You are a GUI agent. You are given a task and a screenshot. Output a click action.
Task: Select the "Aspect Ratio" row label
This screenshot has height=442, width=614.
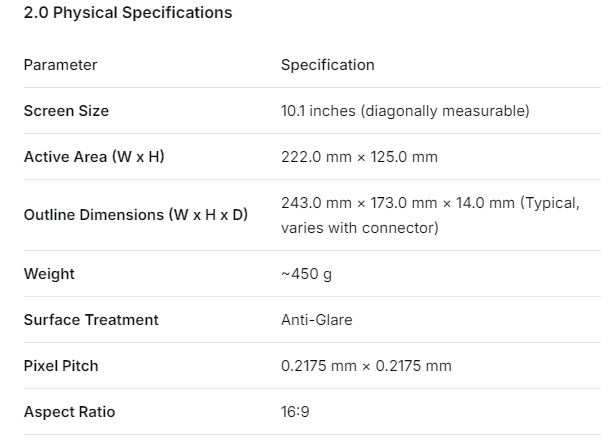69,412
